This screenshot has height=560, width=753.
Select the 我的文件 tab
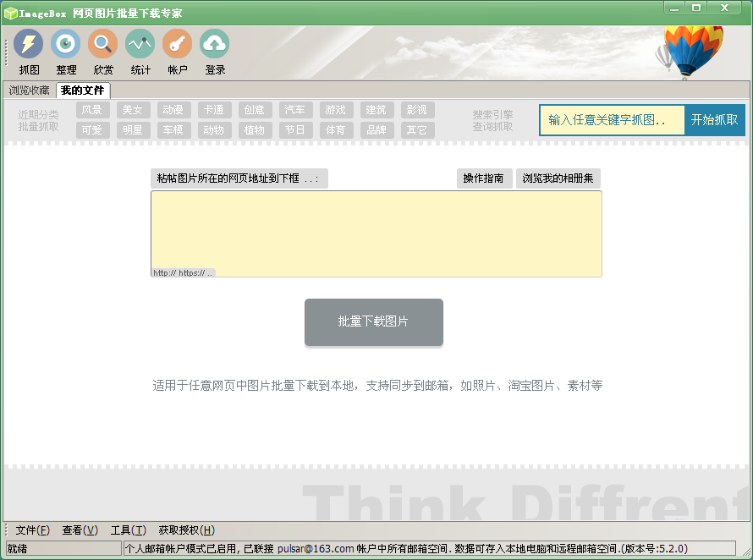click(x=83, y=90)
